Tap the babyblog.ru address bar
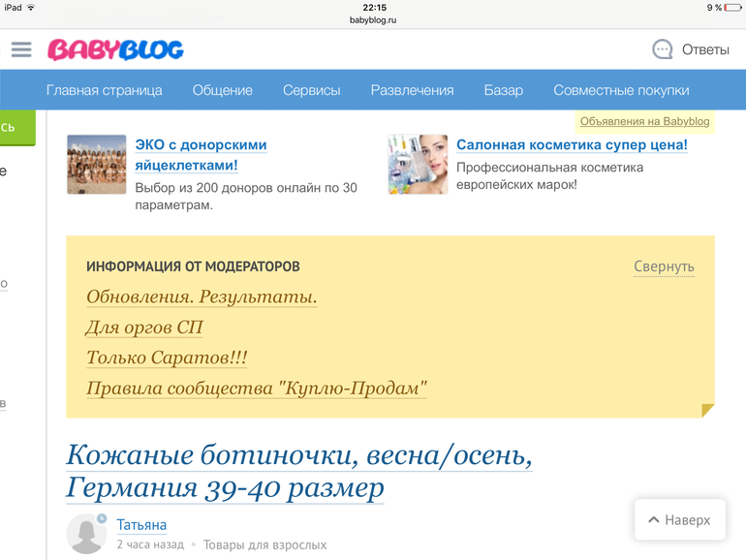The height and width of the screenshot is (560, 746). click(x=373, y=19)
